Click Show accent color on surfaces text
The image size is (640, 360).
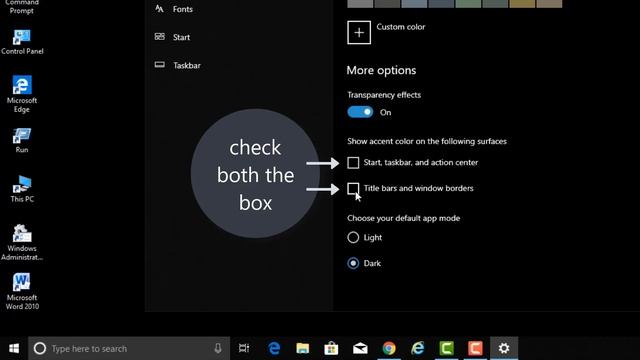[x=427, y=141]
